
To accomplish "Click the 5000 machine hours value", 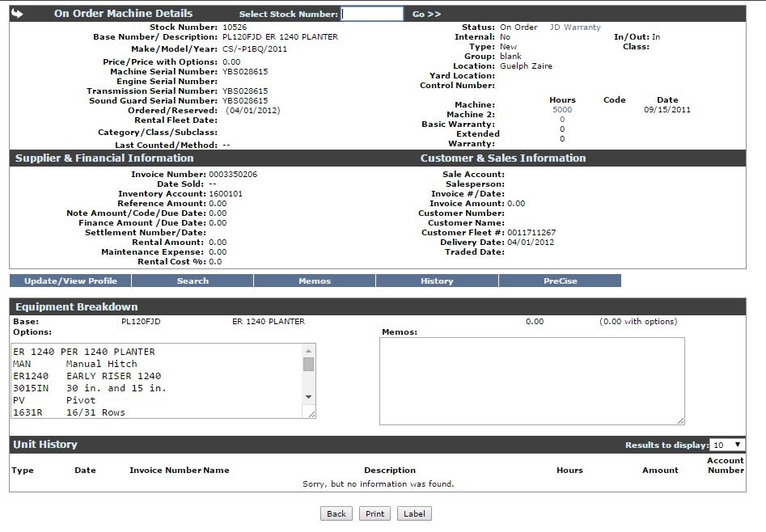I will click(562, 110).
